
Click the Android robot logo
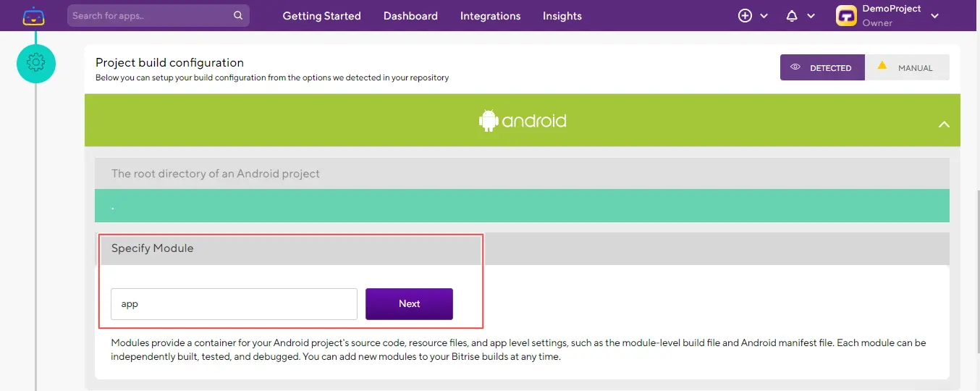[x=489, y=121]
